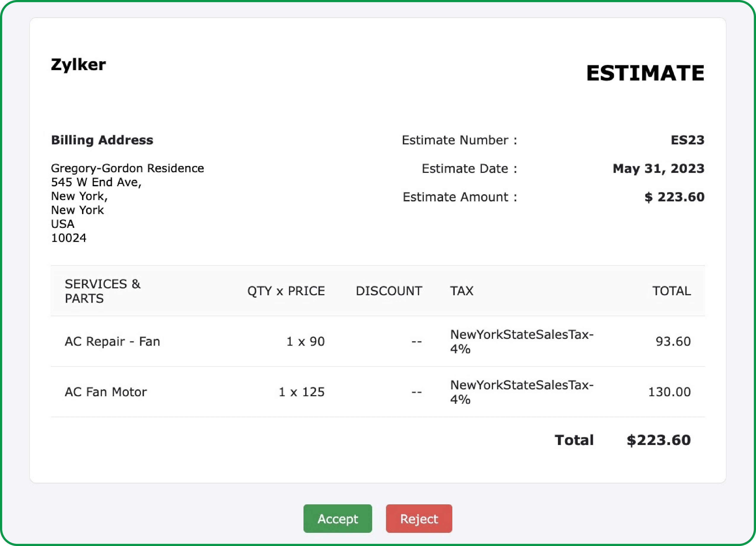Select the ESTIMATE document title
The image size is (756, 546).
point(646,71)
